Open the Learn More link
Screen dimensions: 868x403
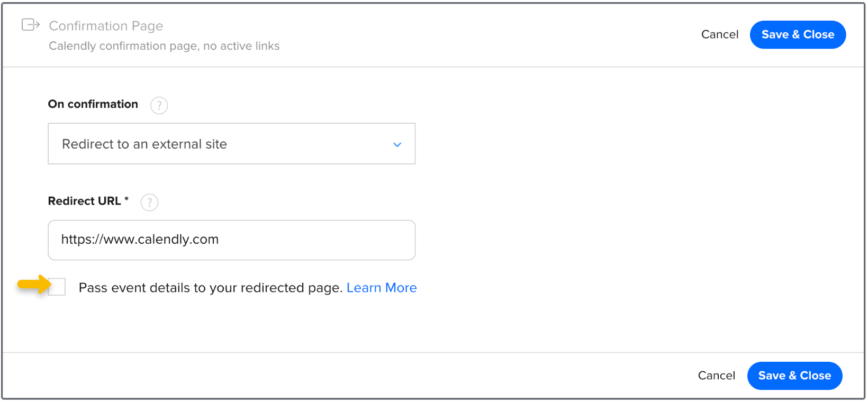click(x=381, y=288)
